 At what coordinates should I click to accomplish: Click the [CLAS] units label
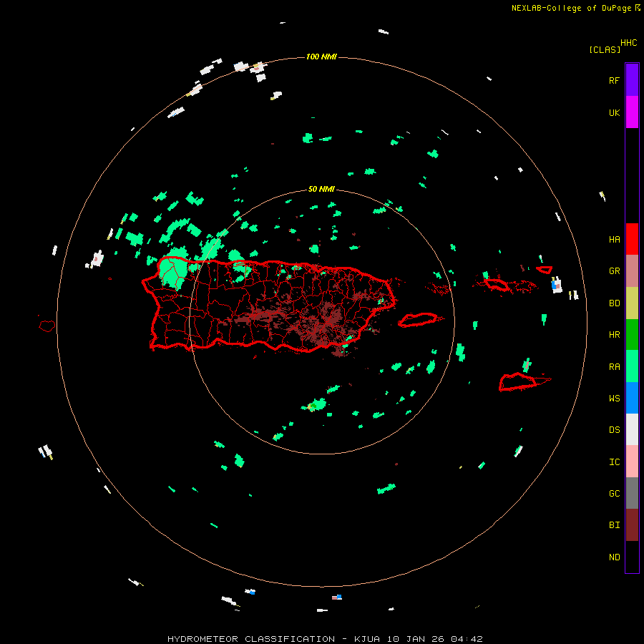605,49
